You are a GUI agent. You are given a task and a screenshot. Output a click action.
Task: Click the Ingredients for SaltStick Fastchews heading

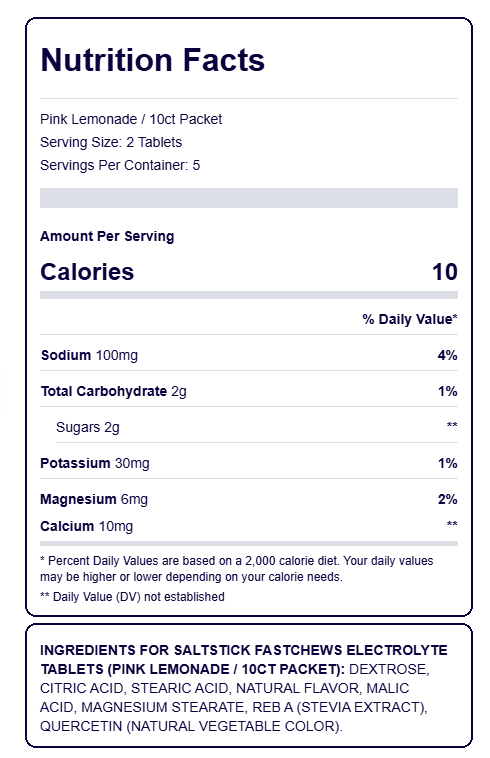pos(244,659)
